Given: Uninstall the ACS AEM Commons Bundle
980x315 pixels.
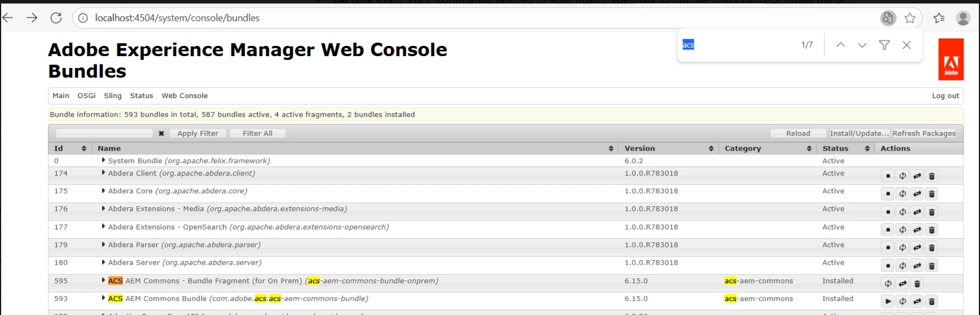Looking at the screenshot, I should 932,301.
